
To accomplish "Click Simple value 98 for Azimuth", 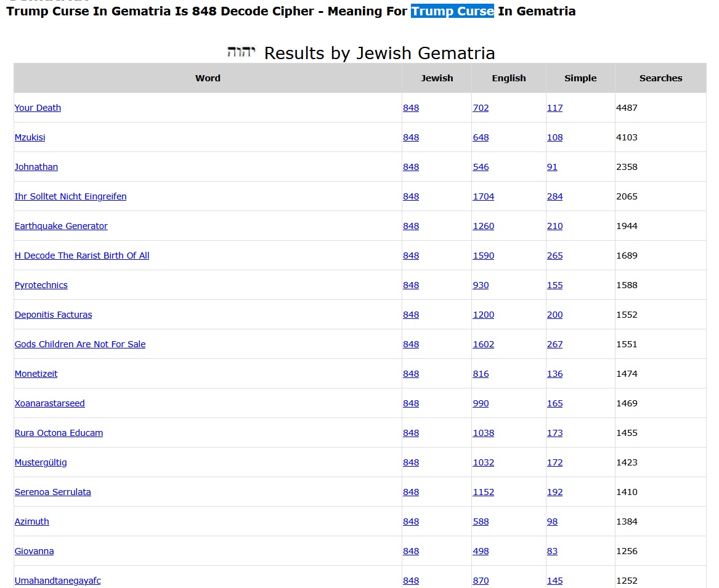I will coord(552,522).
